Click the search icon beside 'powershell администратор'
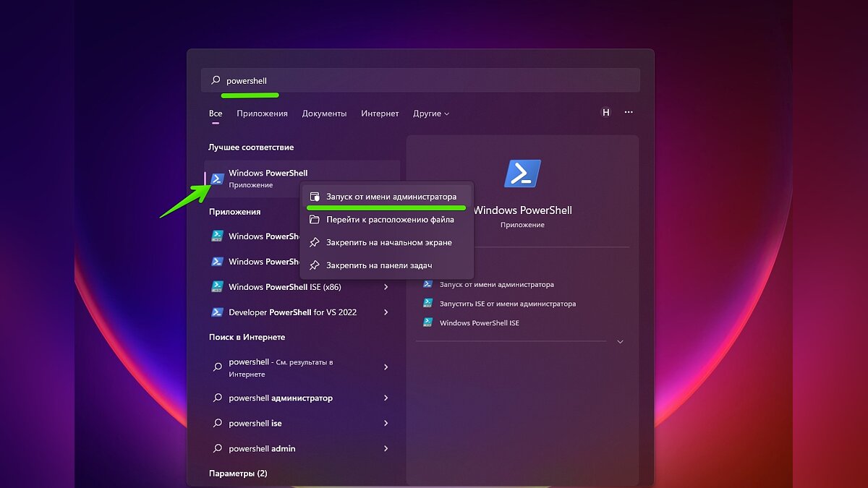868x488 pixels. 217,398
